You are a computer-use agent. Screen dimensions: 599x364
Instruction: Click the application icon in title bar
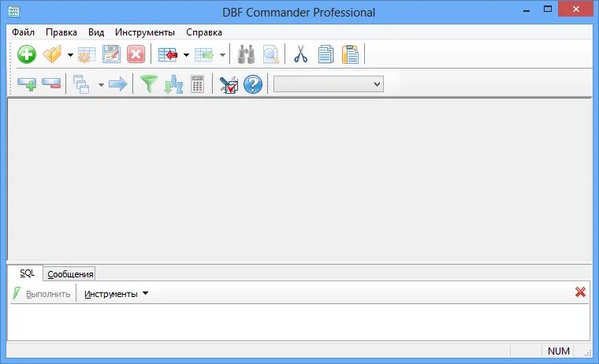coord(13,12)
